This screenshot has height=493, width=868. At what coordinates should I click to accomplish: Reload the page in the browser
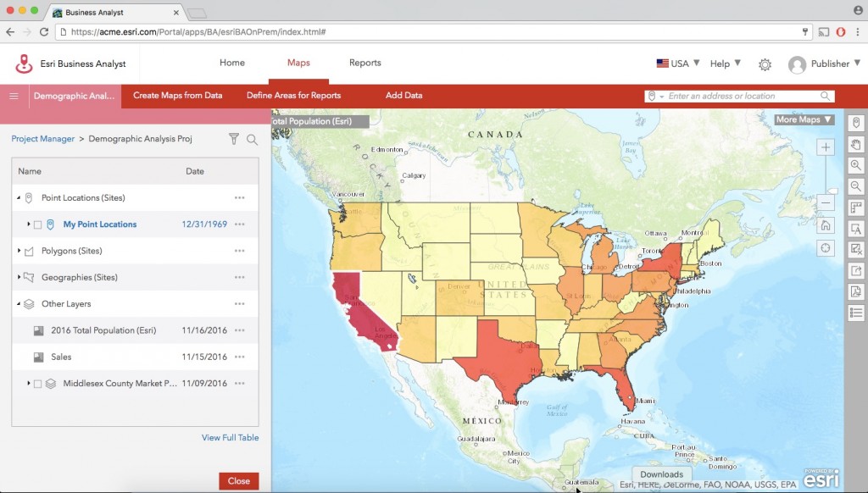44,32
